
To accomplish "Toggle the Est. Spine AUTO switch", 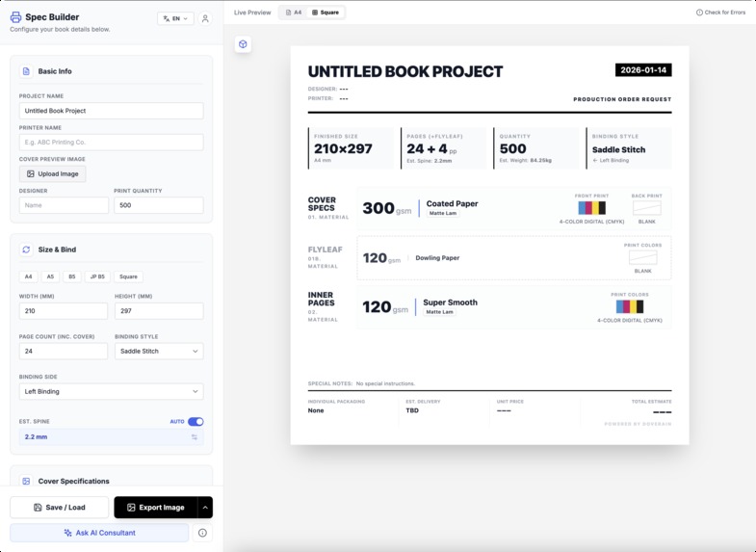I will tap(196, 422).
